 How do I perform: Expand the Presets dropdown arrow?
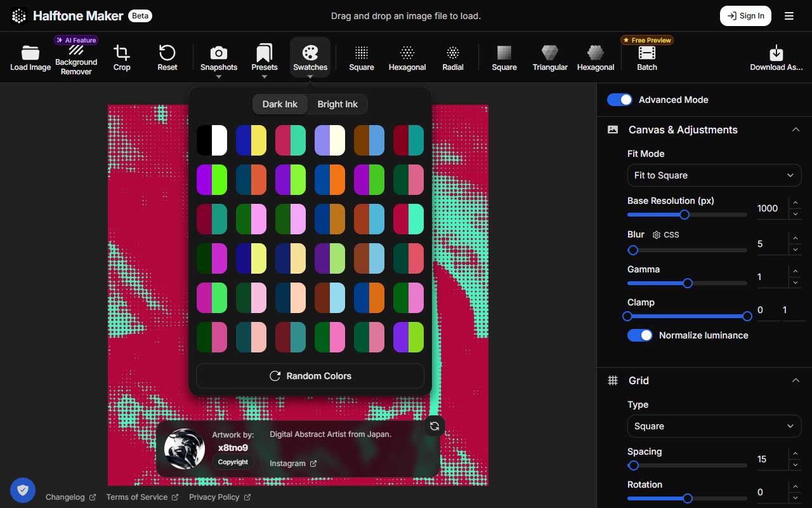[265, 77]
